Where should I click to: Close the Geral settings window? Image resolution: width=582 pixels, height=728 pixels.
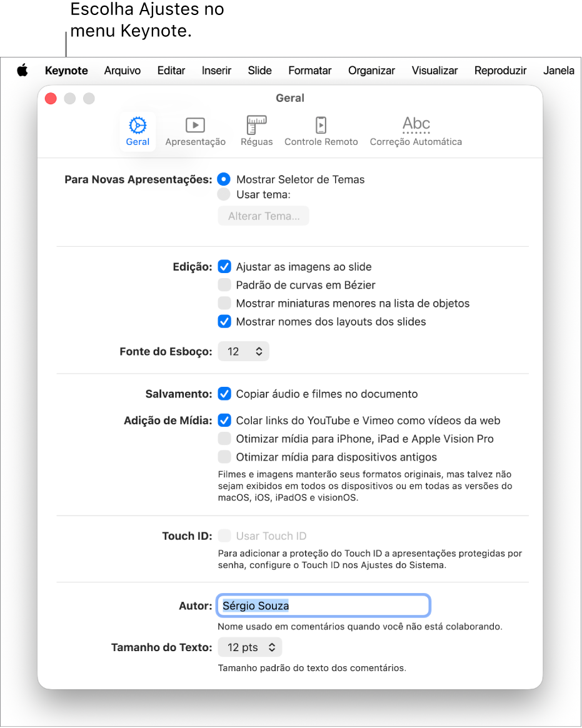(x=51, y=99)
